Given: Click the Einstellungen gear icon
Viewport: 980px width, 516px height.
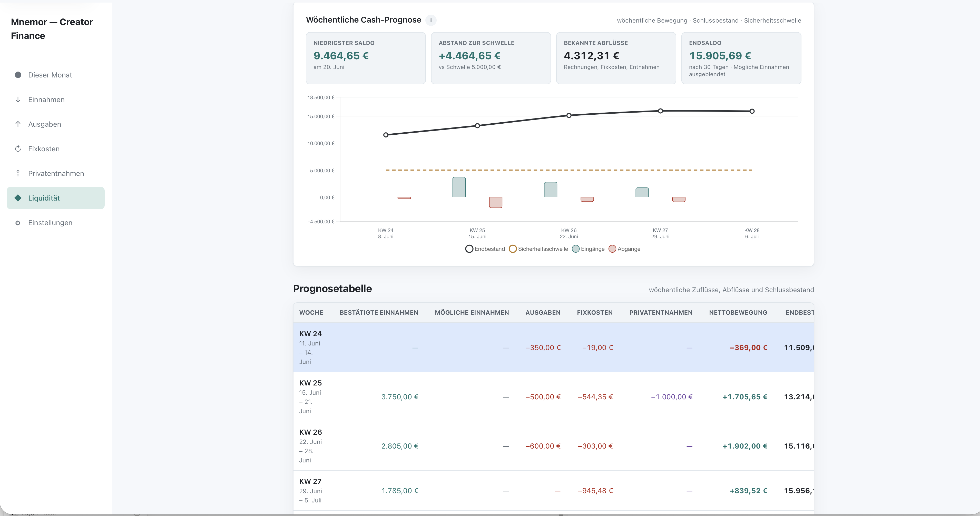Looking at the screenshot, I should pyautogui.click(x=18, y=223).
